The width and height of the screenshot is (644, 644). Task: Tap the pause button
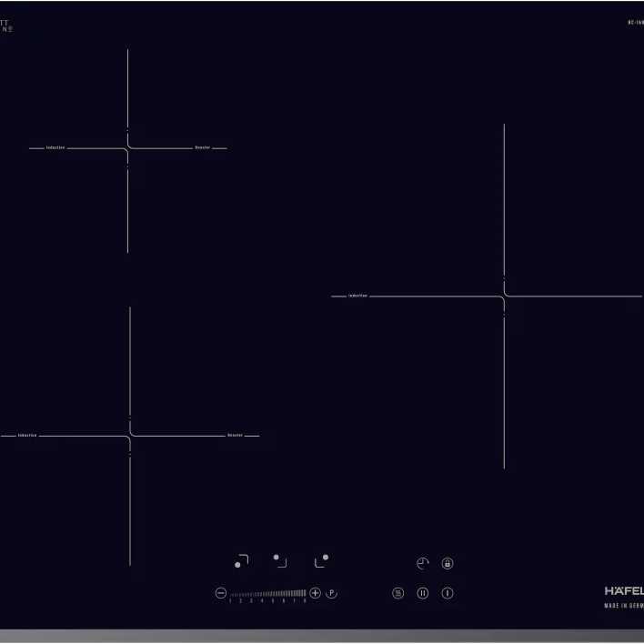tap(423, 593)
